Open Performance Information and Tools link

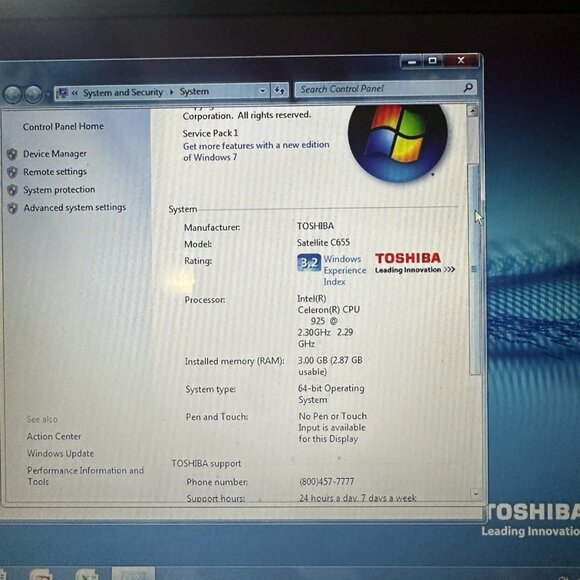coord(85,476)
